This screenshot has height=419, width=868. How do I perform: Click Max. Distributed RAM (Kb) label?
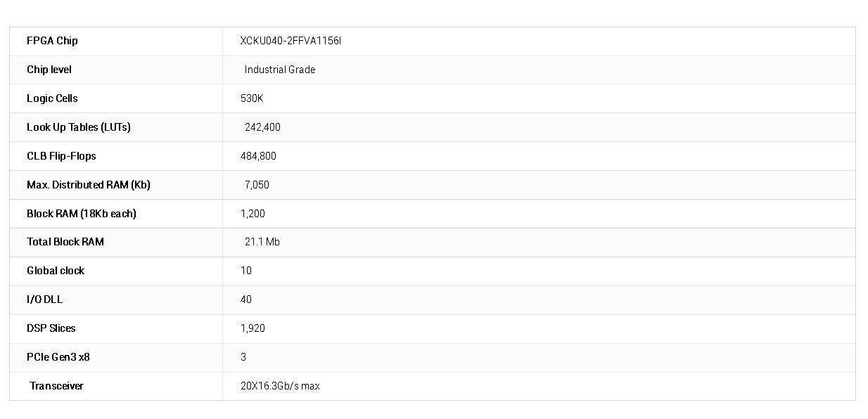click(89, 185)
